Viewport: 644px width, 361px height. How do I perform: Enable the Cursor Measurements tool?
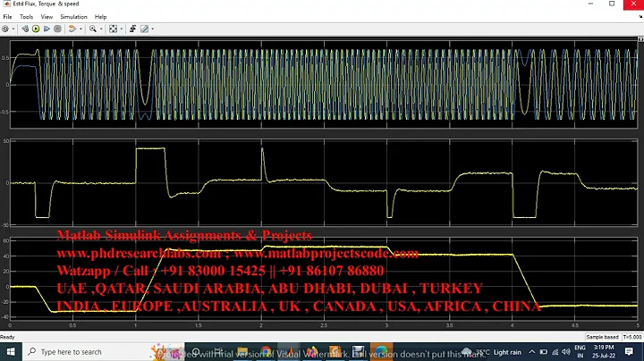[145, 29]
